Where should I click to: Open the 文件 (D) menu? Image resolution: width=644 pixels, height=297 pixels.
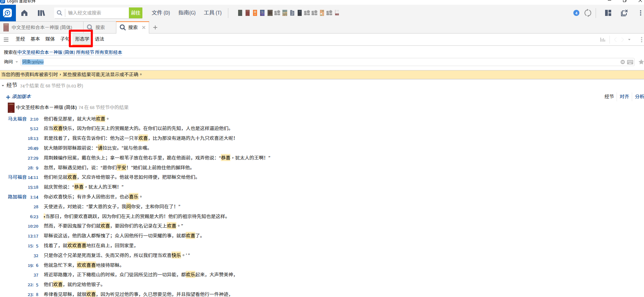coord(161,13)
